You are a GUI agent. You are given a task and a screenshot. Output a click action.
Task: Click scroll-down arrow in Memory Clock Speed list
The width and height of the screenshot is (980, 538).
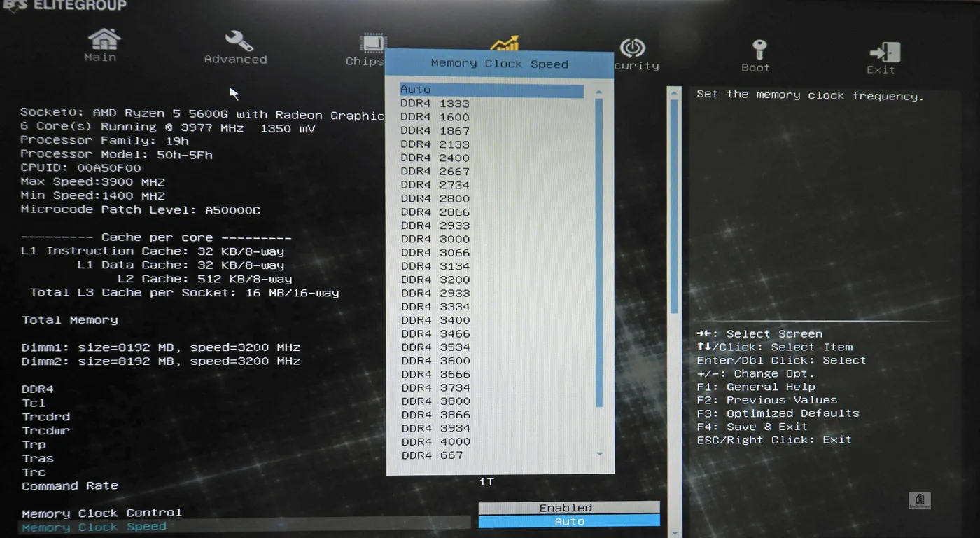click(599, 454)
